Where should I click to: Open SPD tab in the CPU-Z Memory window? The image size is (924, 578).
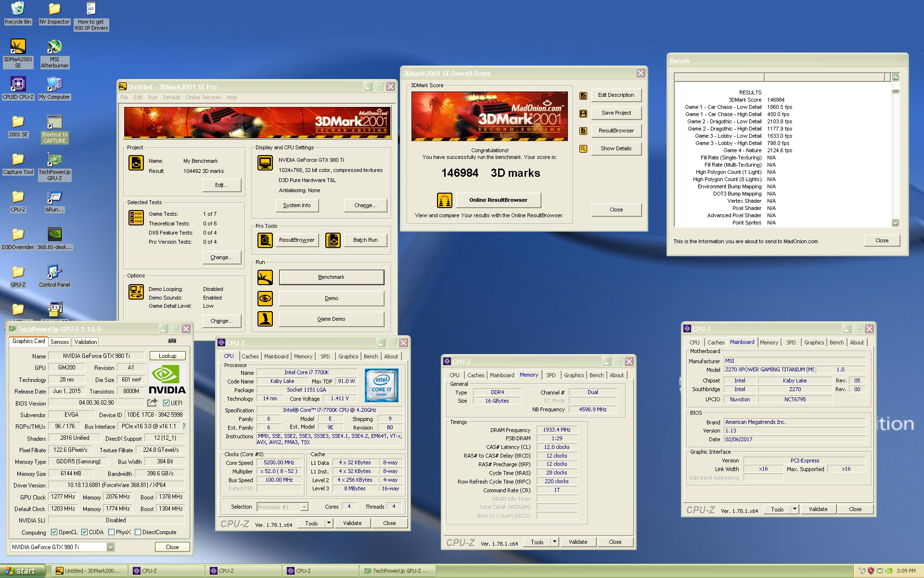tap(551, 375)
